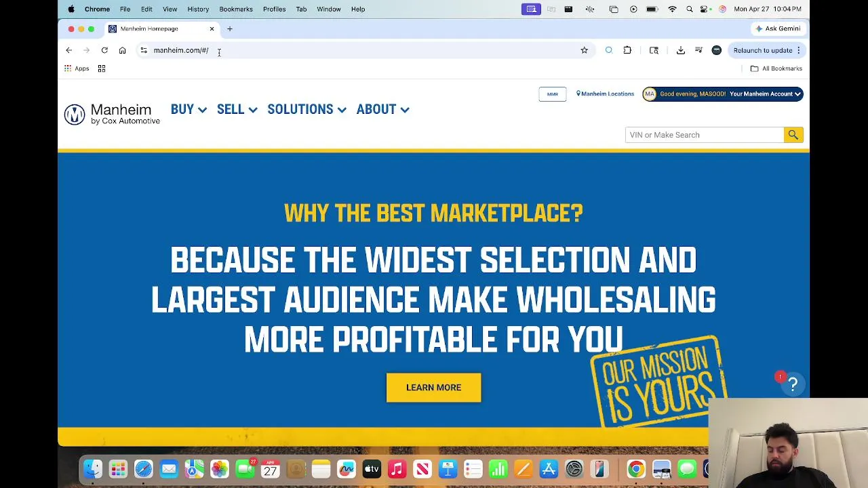This screenshot has height=488, width=868.
Task: Open the Apps bookmark shortcut
Action: (x=77, y=68)
